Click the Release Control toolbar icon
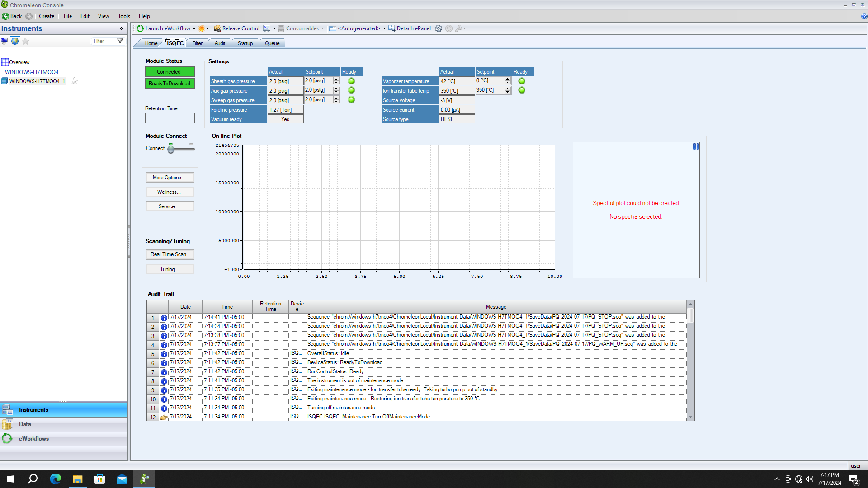868x488 pixels. (x=217, y=28)
